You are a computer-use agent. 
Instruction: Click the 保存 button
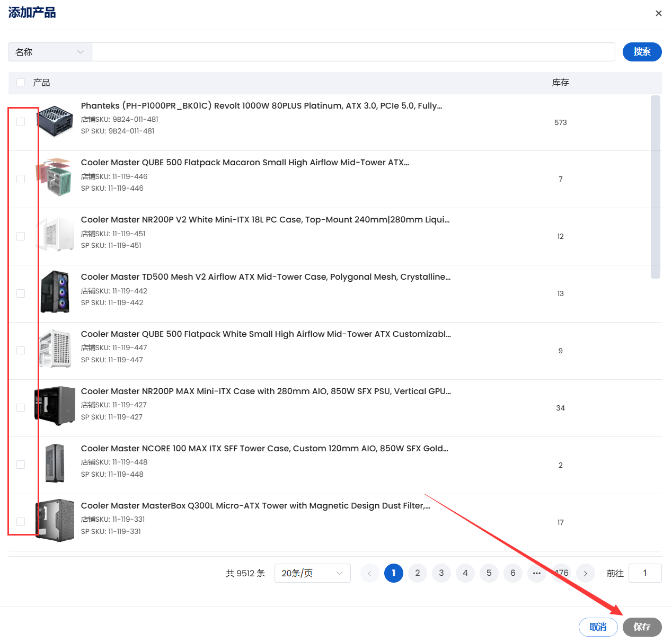(642, 627)
